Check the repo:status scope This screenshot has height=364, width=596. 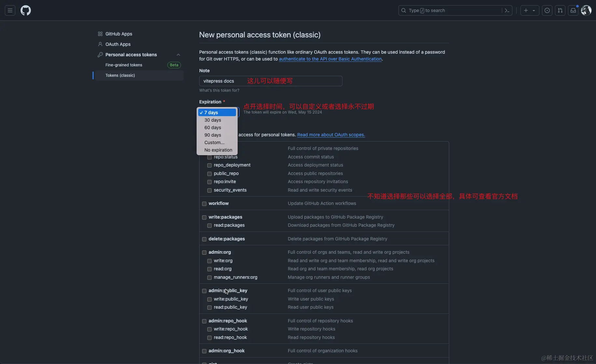point(209,157)
